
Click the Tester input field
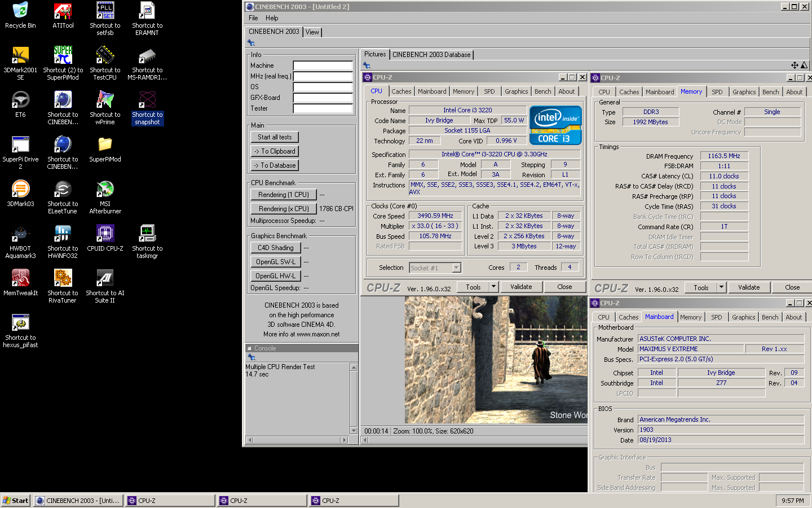point(323,108)
